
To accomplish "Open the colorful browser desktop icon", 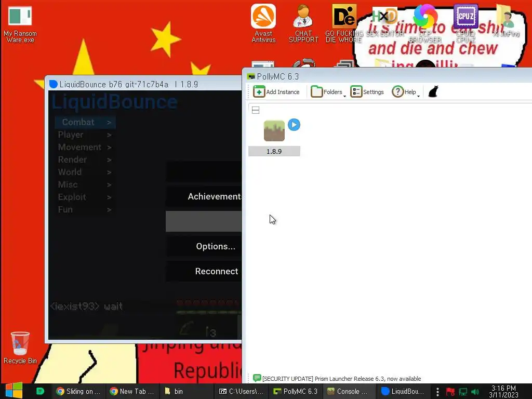I will pos(425,23).
